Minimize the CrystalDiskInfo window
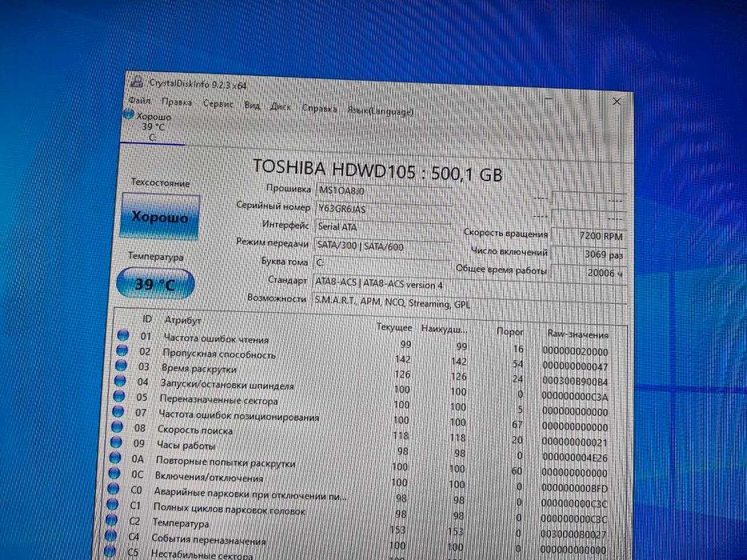 tap(548, 99)
